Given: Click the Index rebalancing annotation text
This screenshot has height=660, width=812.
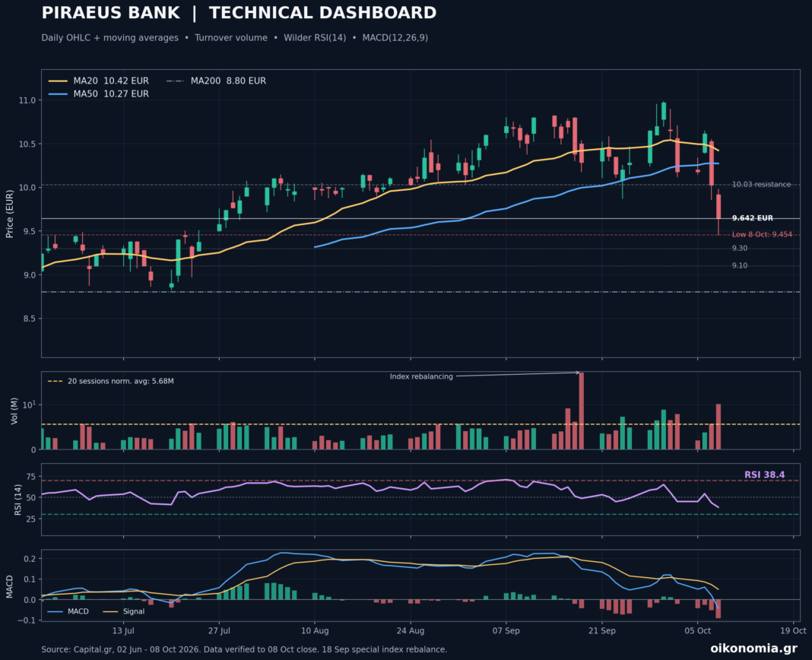Looking at the screenshot, I should pyautogui.click(x=421, y=376).
